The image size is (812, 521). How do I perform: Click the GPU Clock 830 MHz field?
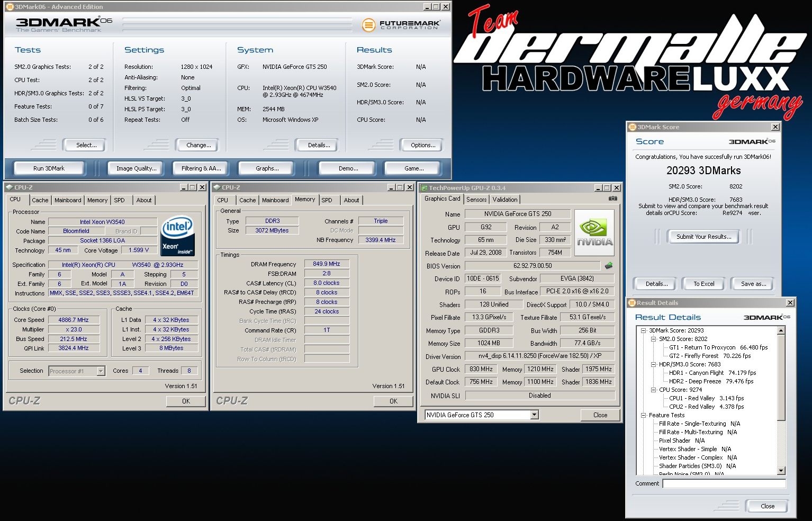481,369
